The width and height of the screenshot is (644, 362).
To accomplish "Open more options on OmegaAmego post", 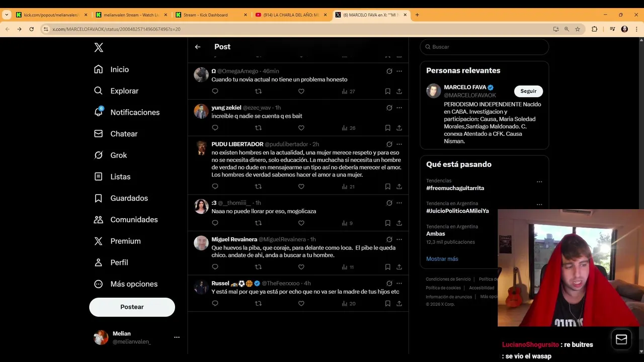I will tap(399, 71).
